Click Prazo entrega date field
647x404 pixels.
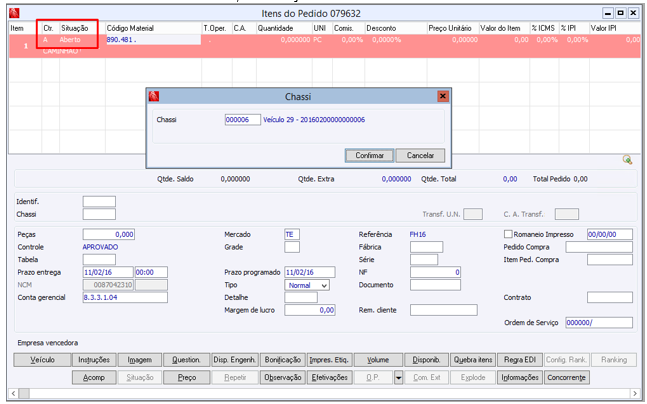tap(108, 272)
